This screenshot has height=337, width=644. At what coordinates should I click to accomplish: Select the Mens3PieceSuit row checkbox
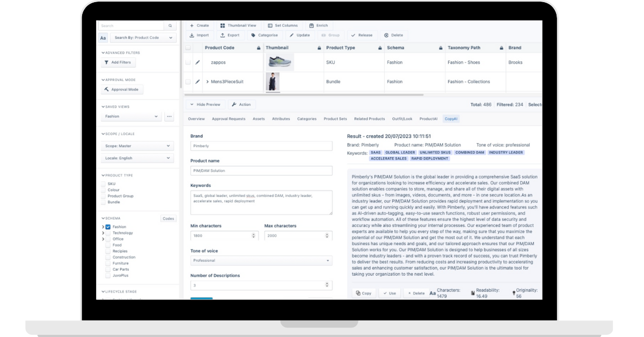188,82
